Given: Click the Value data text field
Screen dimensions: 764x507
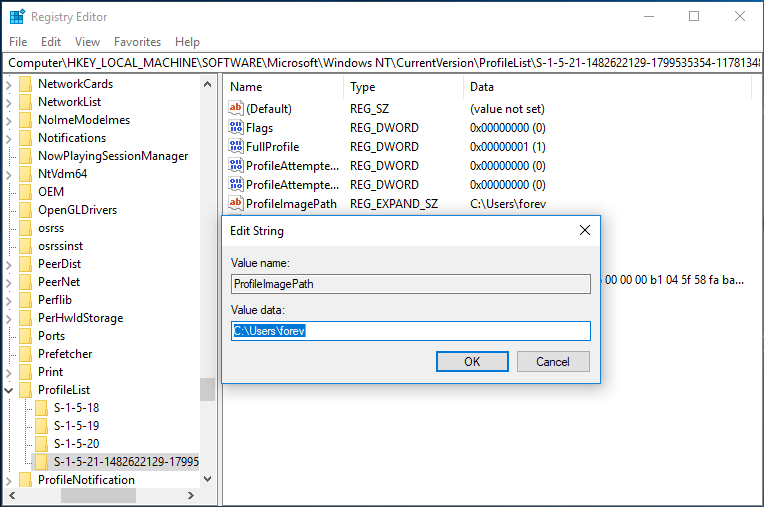Looking at the screenshot, I should coord(410,331).
